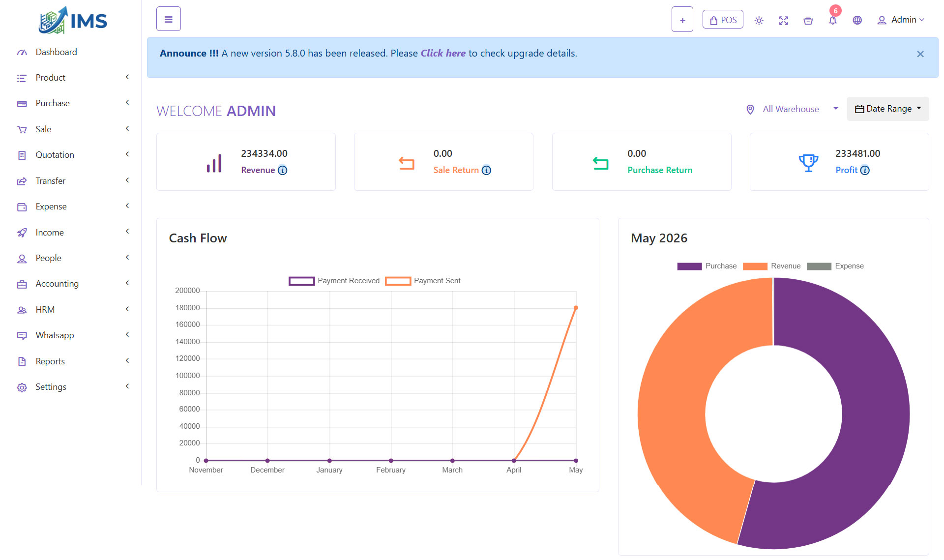Screen dimensions: 944x560
Task: Click the IMS logo
Action: 73,20
